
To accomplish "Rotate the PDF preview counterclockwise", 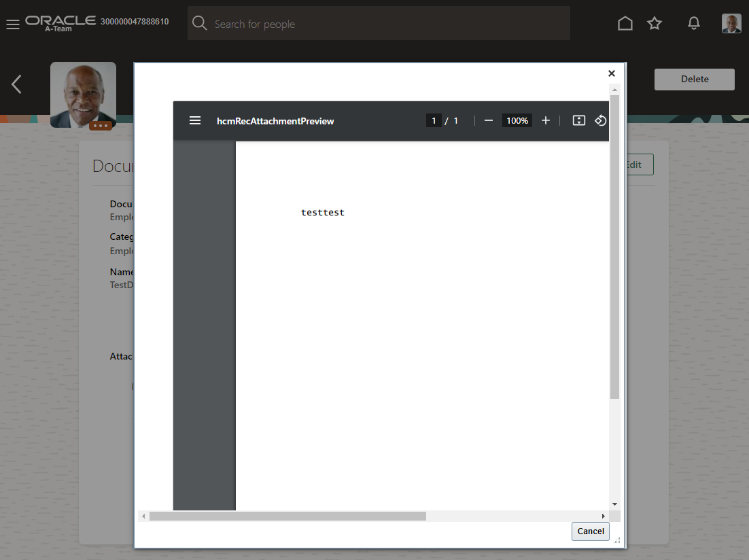I will (x=601, y=120).
